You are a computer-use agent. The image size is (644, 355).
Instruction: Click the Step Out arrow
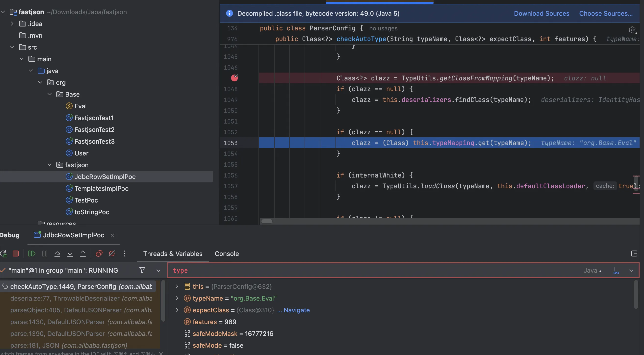point(83,254)
